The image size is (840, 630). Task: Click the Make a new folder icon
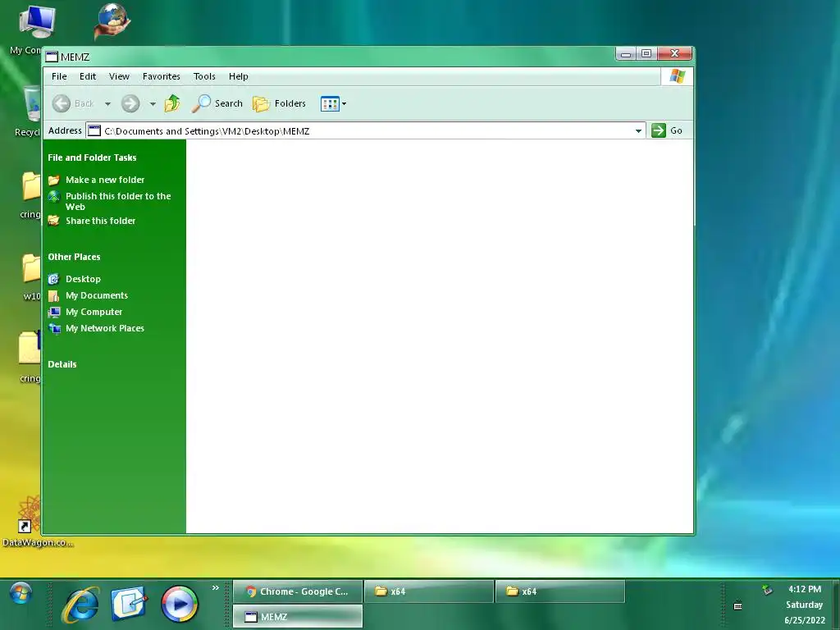click(x=53, y=180)
